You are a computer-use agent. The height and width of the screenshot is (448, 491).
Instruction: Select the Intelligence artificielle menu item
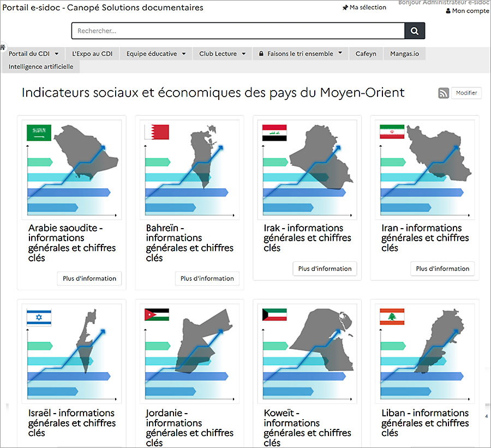click(41, 67)
